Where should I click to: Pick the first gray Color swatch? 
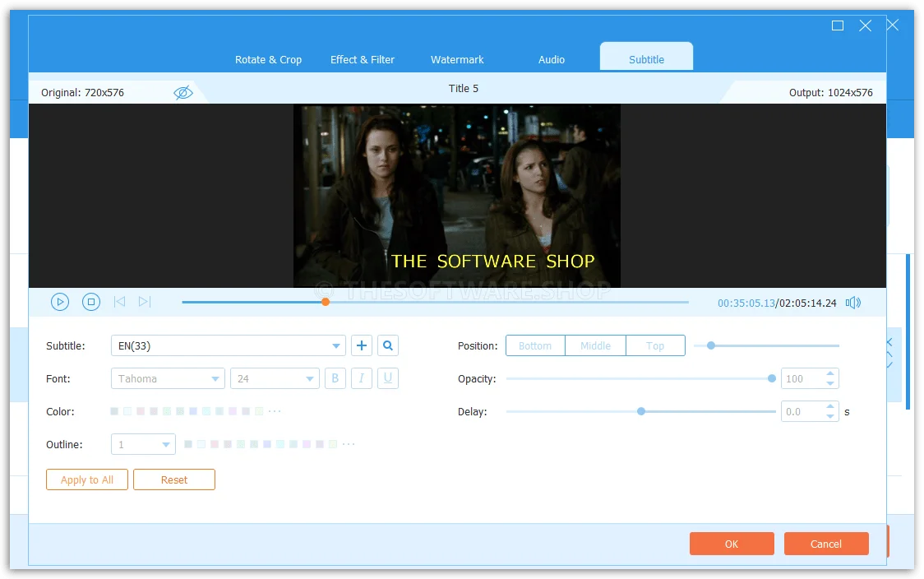114,411
